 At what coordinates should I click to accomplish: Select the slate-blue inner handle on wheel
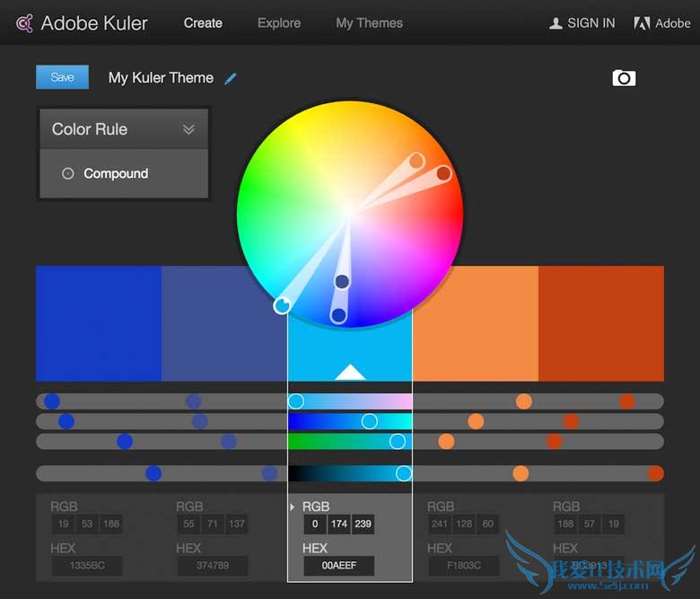342,281
